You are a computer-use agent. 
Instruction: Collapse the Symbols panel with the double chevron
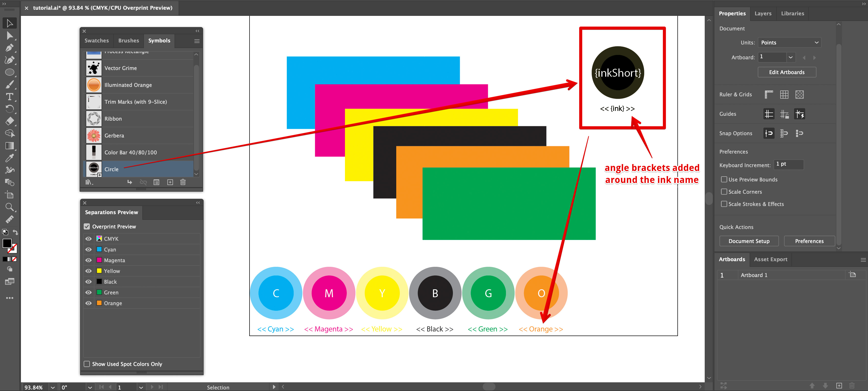[197, 31]
